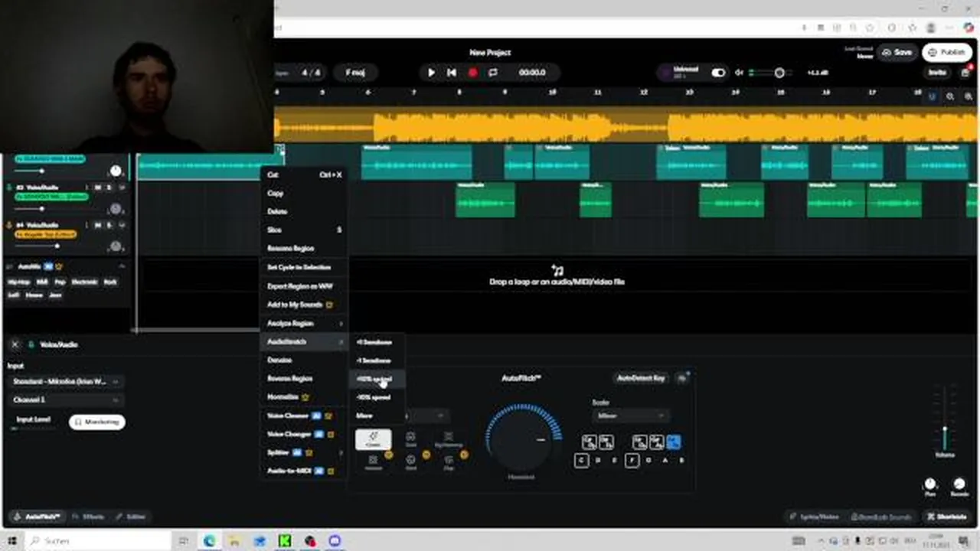
Task: Open Microsoft Edge from the taskbar
Action: point(209,541)
